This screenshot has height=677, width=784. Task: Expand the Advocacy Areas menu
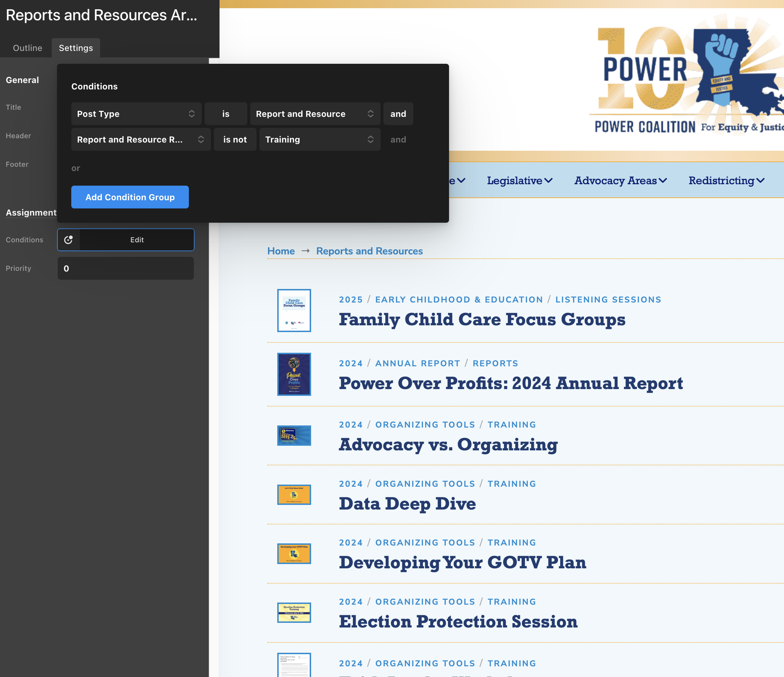pyautogui.click(x=620, y=181)
